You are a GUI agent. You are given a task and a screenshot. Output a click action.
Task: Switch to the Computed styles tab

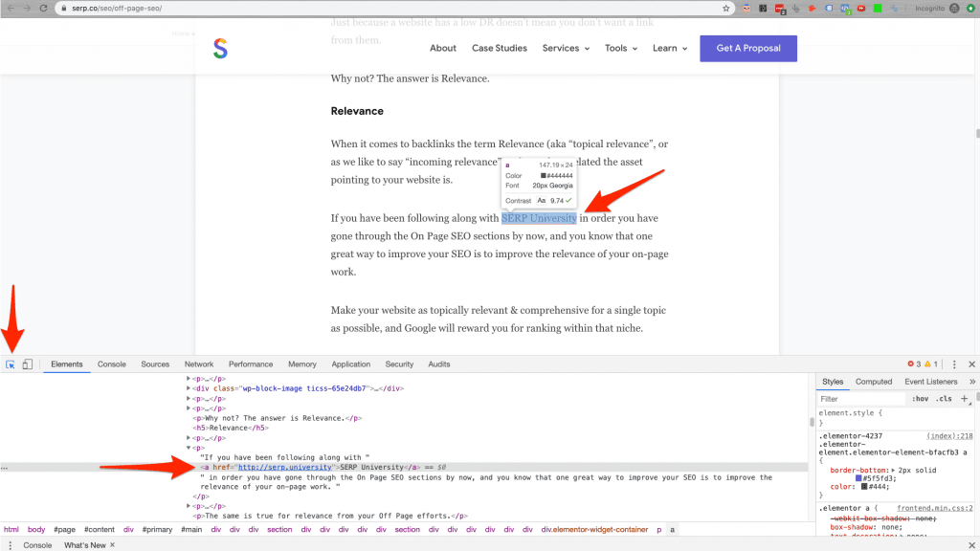tap(874, 382)
